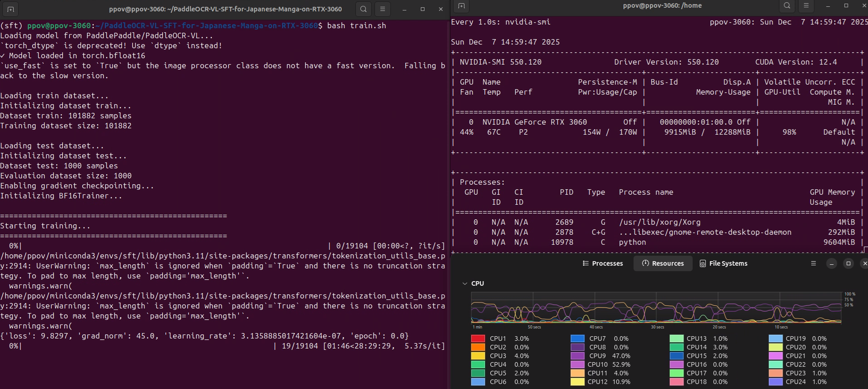Maximize the left training terminal window
The image size is (868, 389).
[x=422, y=9]
